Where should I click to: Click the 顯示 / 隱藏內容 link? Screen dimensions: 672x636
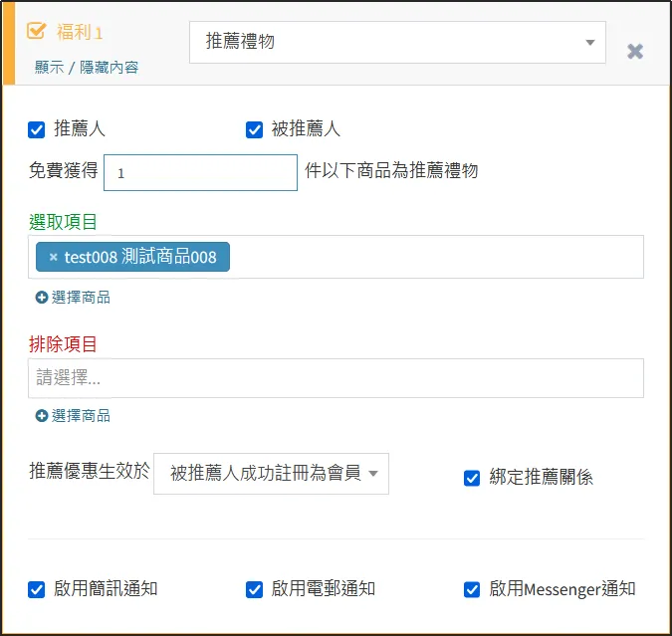[87, 68]
